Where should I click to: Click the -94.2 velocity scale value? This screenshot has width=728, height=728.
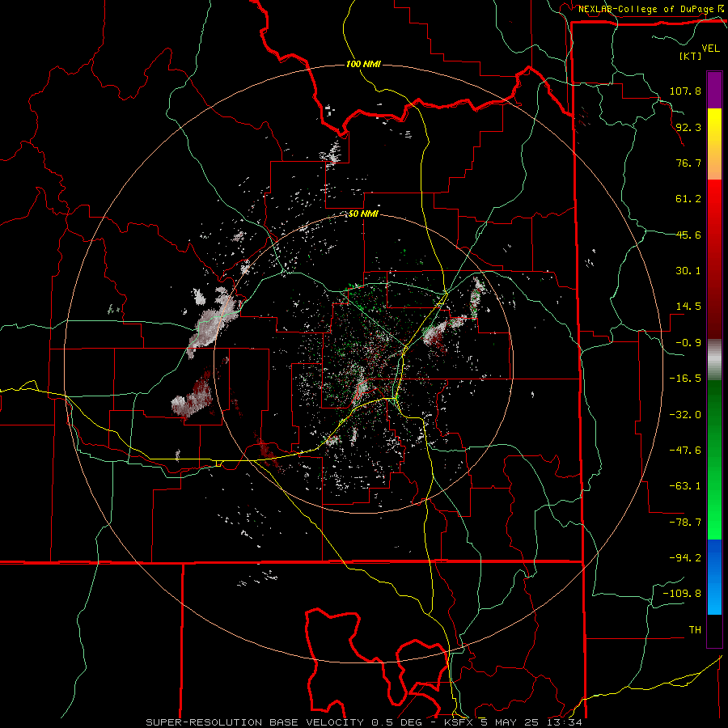tap(685, 558)
